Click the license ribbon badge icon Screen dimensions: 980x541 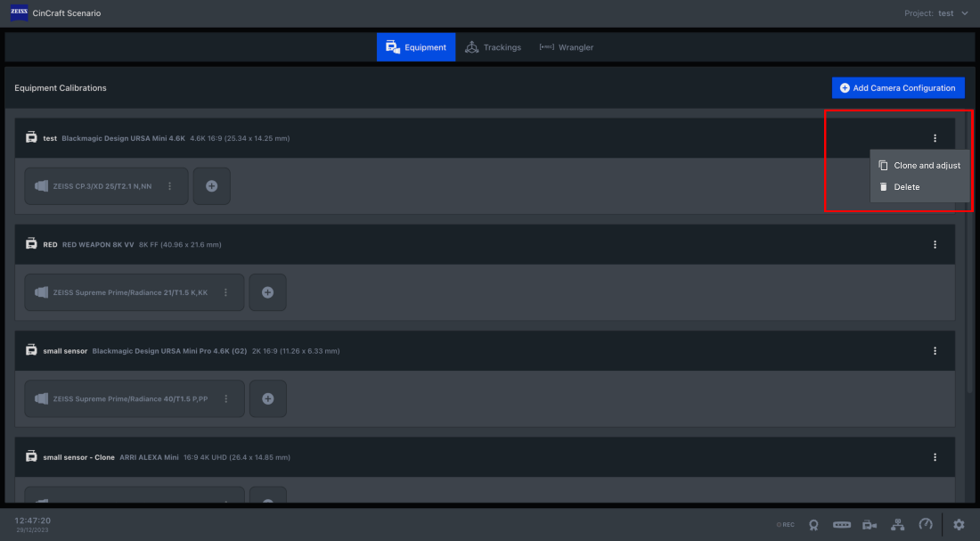tap(813, 525)
